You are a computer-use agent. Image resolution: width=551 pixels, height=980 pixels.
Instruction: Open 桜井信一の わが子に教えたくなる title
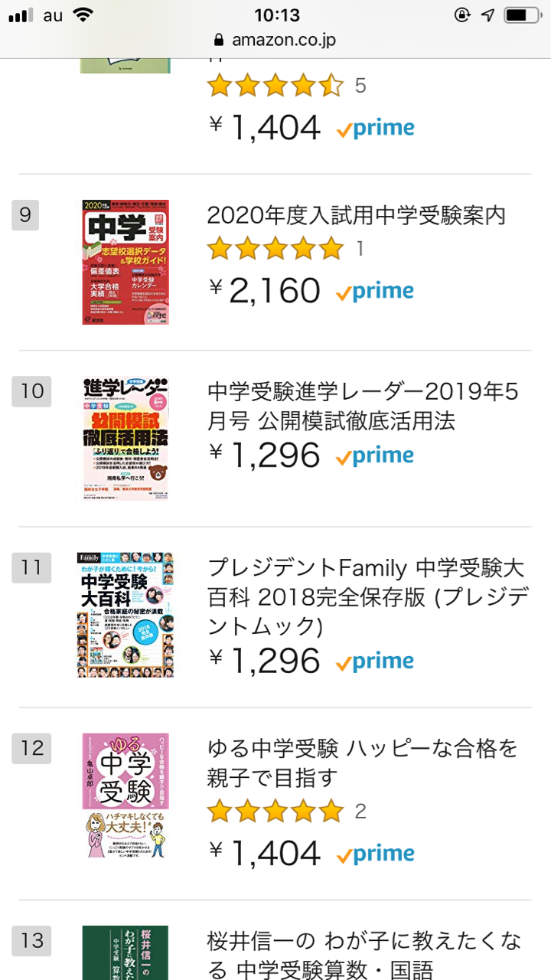364,954
